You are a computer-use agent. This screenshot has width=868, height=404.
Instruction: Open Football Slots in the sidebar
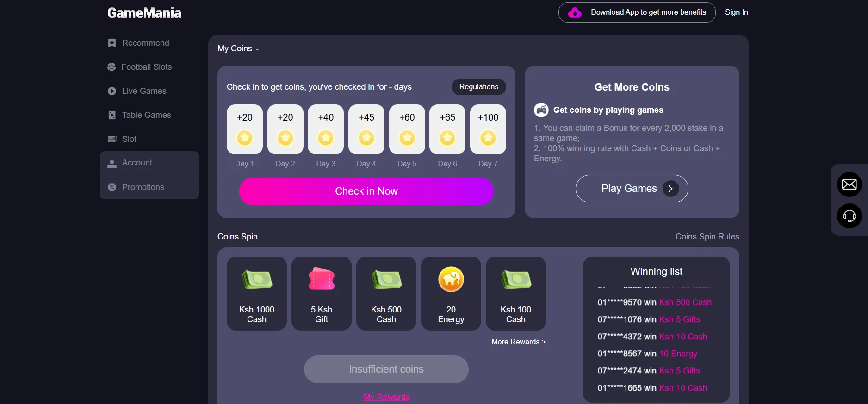coord(149,67)
